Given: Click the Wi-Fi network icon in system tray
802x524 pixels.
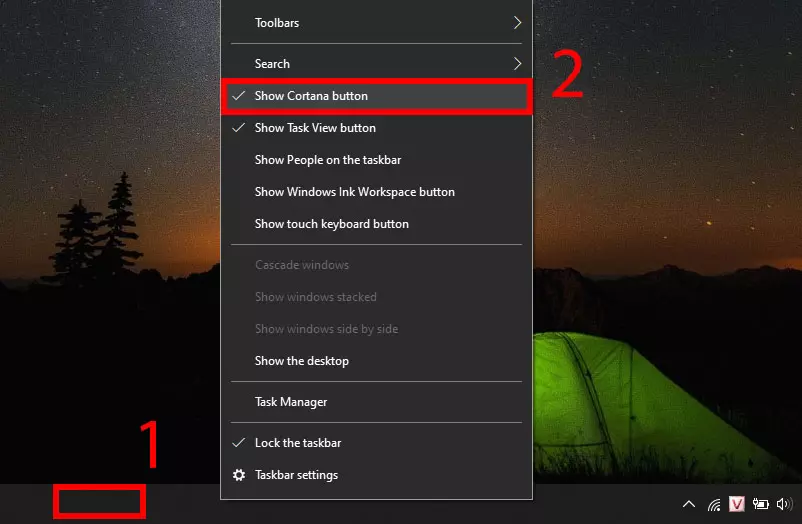Looking at the screenshot, I should 714,504.
